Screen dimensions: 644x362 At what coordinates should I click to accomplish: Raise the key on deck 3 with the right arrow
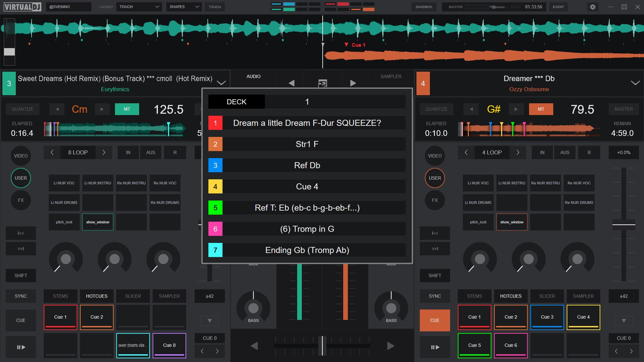(102, 109)
